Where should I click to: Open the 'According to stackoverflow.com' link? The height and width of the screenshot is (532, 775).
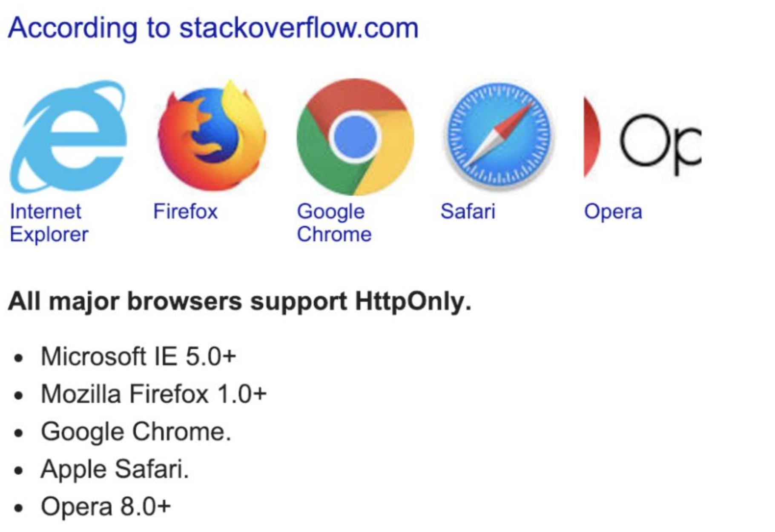213,28
